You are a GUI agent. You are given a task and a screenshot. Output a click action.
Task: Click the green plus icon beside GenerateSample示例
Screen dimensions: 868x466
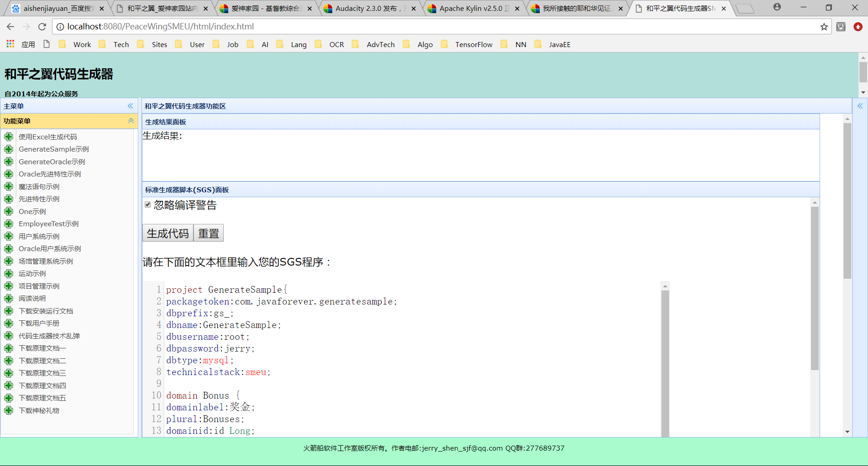click(x=9, y=149)
